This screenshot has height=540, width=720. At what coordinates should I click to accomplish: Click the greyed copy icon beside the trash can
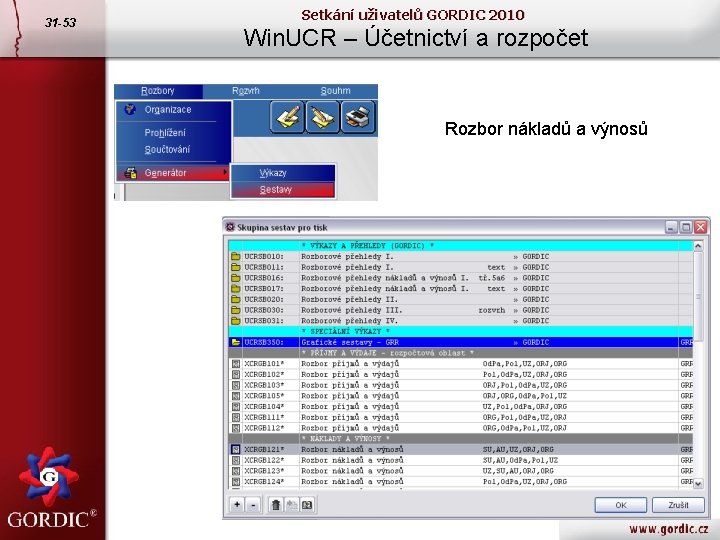[291, 505]
